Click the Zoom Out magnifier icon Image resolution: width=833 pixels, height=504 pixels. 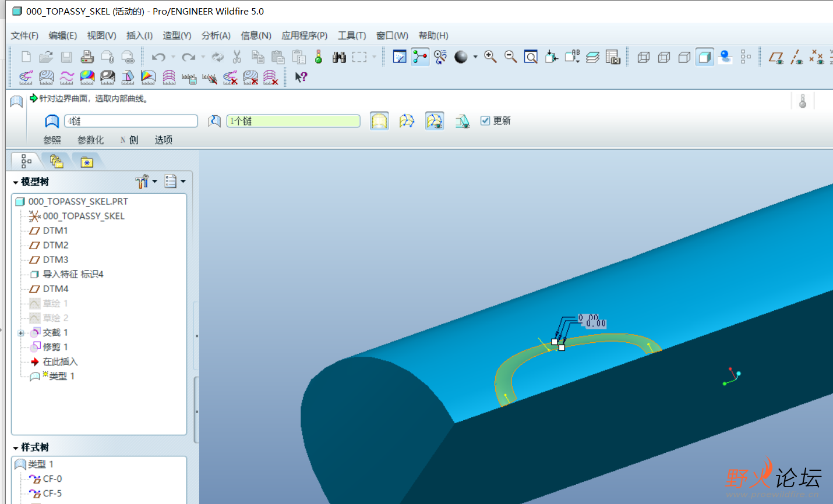pyautogui.click(x=511, y=57)
